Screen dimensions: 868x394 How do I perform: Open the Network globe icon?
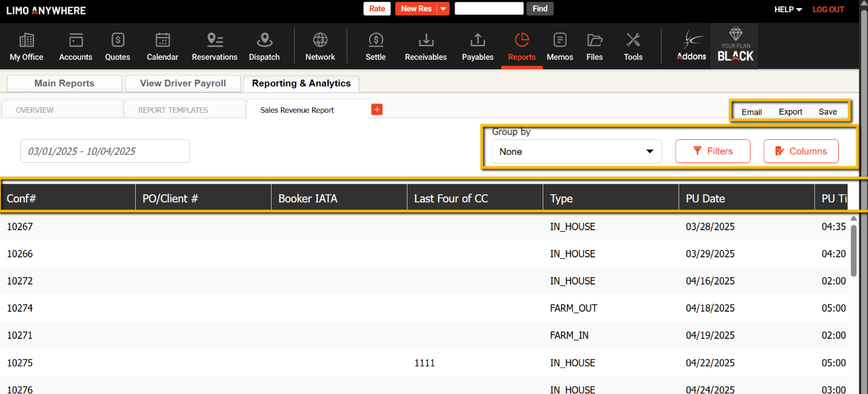(x=320, y=46)
